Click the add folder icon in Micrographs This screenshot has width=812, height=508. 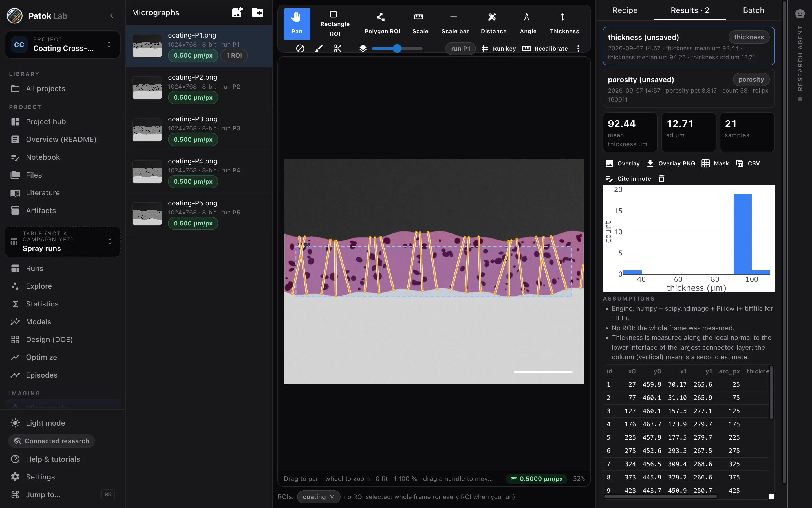point(257,12)
